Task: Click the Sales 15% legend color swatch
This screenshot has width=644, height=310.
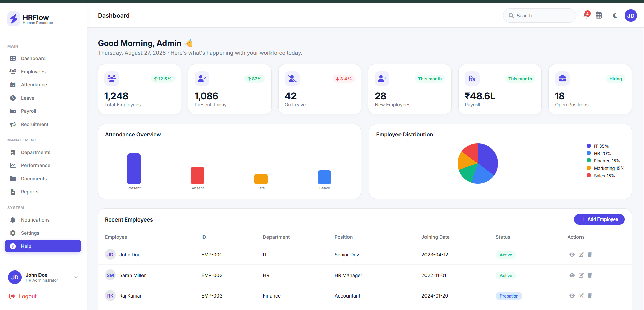Action: 589,175
